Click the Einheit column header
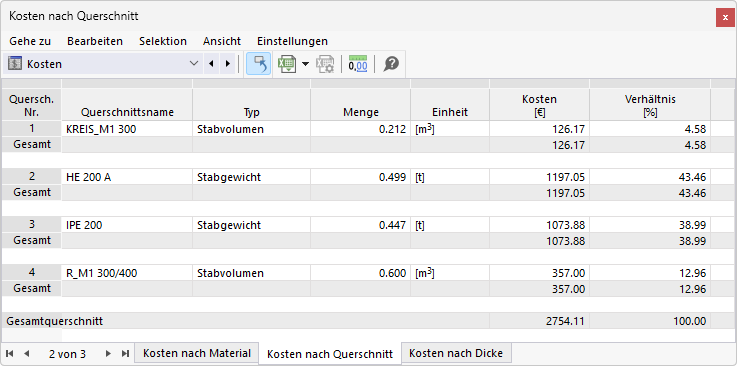Image resolution: width=737 pixels, height=366 pixels. pyautogui.click(x=450, y=104)
